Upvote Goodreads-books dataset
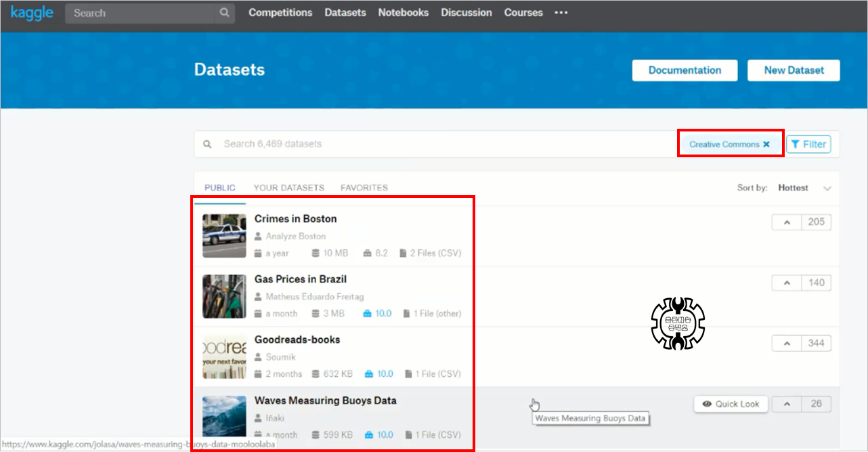Screen dimensions: 868x452 787,343
